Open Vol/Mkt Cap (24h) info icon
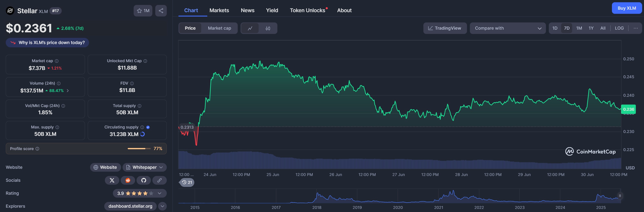Image resolution: width=644 pixels, height=212 pixels. [63, 106]
